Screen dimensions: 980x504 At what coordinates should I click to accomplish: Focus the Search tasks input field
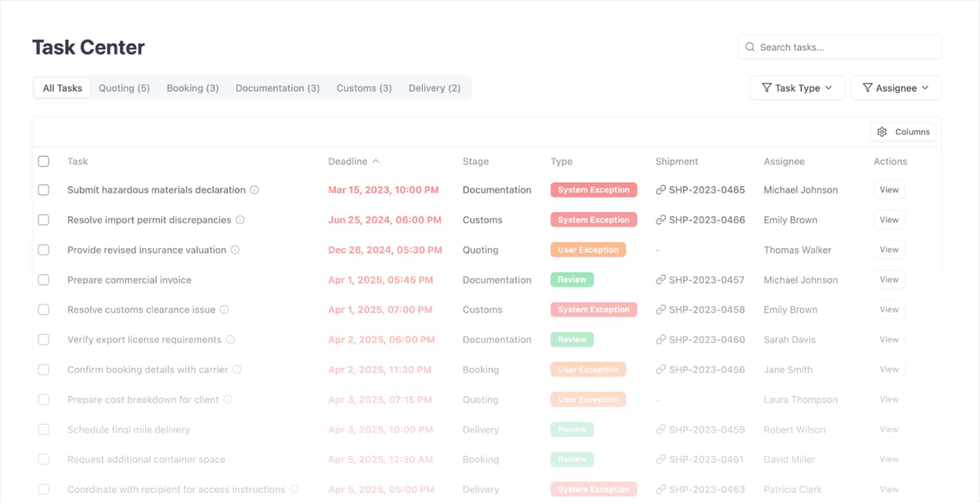click(x=845, y=47)
